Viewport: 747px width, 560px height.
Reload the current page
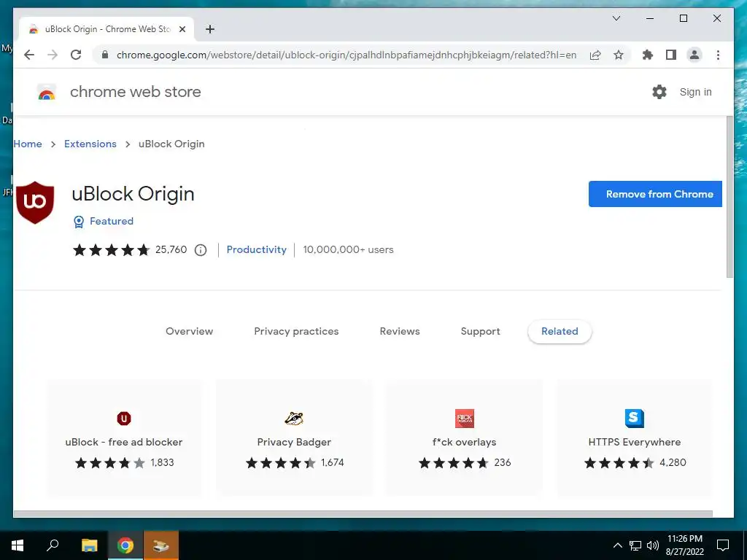pos(76,55)
